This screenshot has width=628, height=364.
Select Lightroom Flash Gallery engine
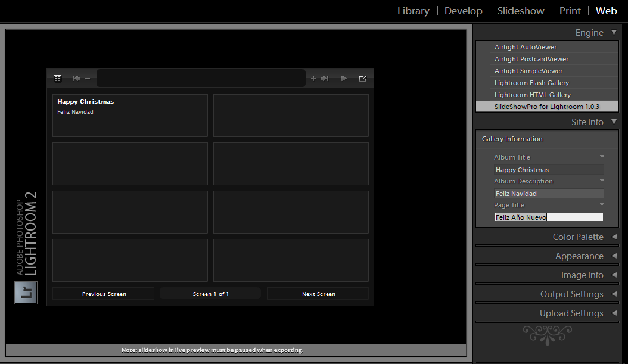(x=547, y=83)
